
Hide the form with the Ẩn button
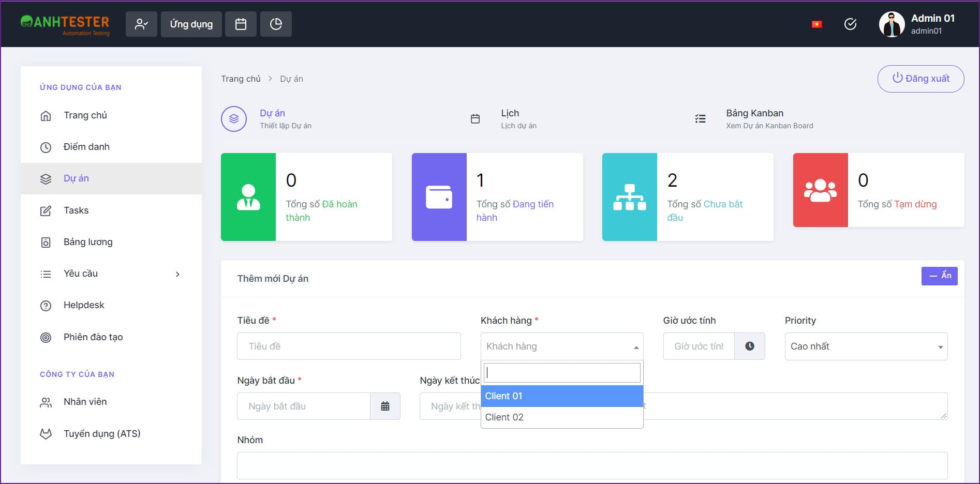click(939, 276)
